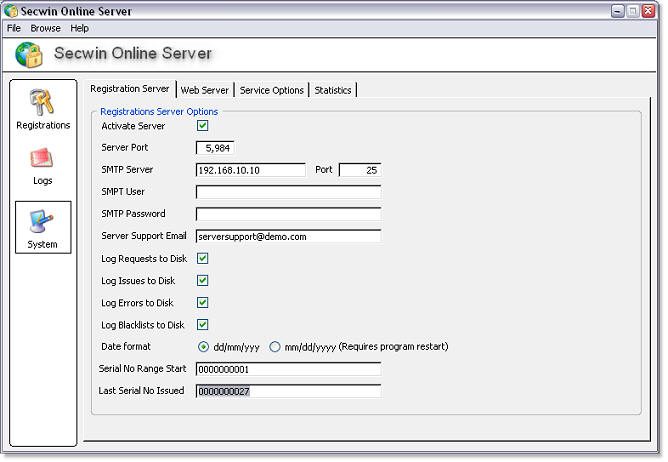Viewport: 668px width, 462px height.
Task: Toggle the Activate Server checkbox
Action: click(x=202, y=126)
